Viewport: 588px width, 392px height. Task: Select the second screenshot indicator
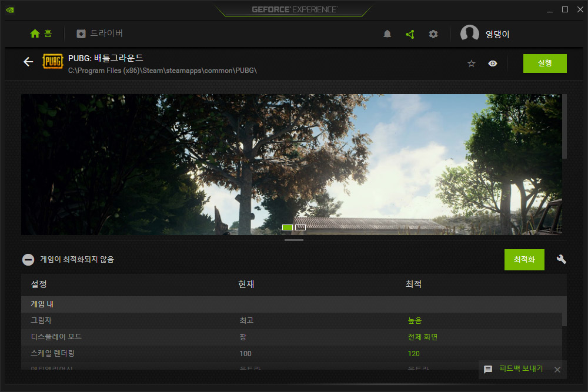click(x=300, y=227)
